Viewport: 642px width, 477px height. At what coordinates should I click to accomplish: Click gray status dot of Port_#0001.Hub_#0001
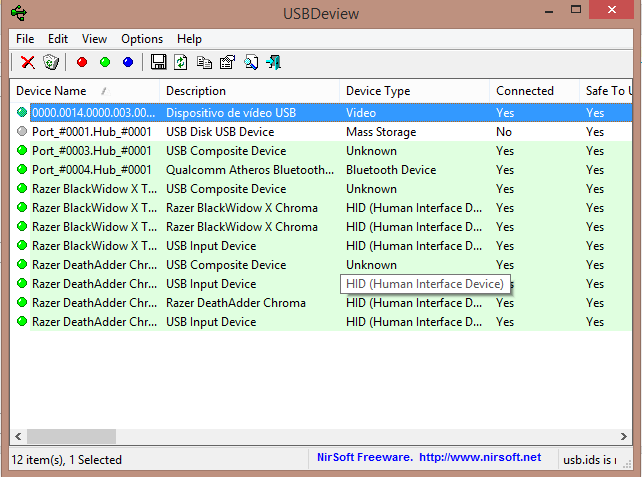[x=22, y=131]
